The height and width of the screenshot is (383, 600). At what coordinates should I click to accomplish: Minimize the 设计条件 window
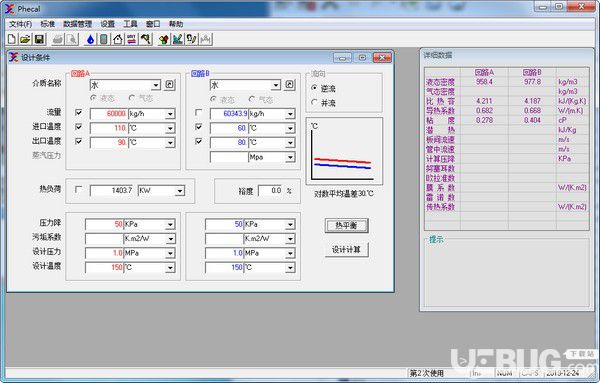coord(342,57)
